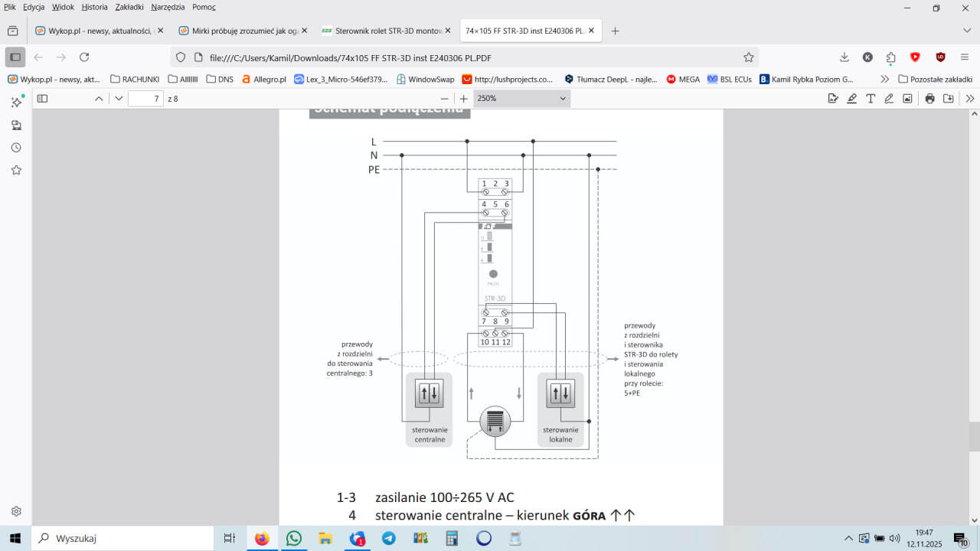Open the Firefox account icon

coord(867,57)
